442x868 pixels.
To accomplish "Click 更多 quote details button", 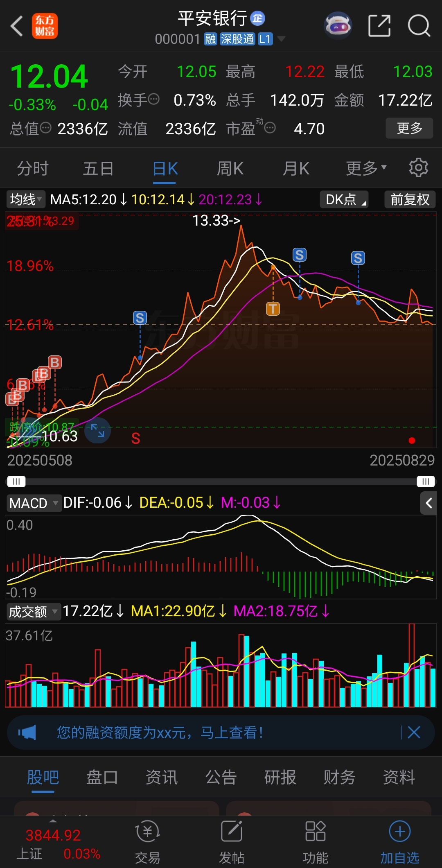I will (409, 128).
